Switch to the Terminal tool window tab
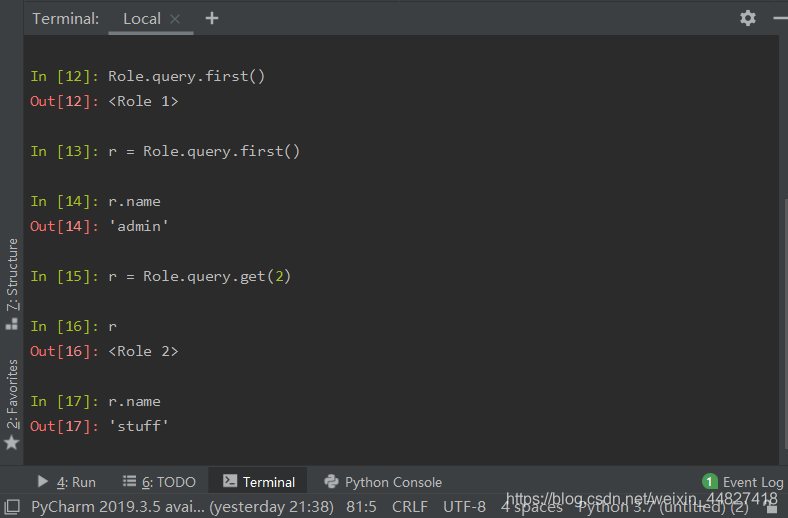 [258, 482]
